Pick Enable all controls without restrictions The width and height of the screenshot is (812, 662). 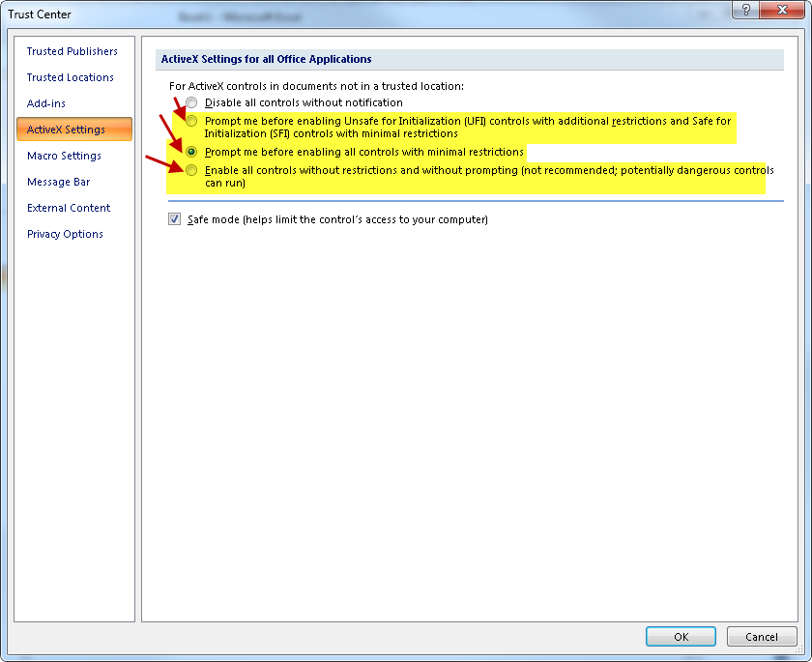pos(193,170)
